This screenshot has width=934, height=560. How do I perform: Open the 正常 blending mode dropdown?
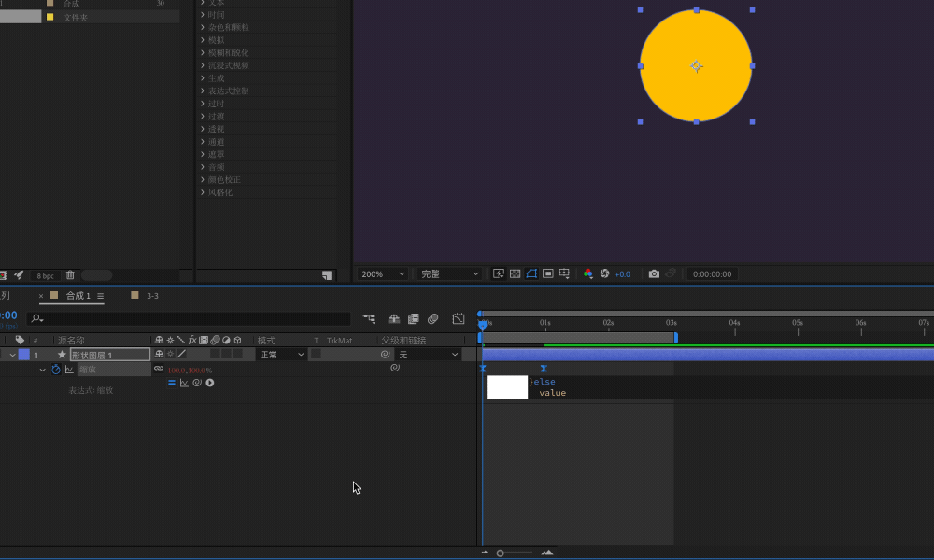[282, 354]
